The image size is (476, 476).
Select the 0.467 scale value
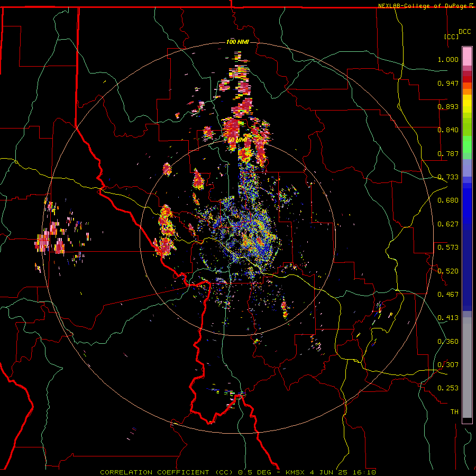(448, 295)
